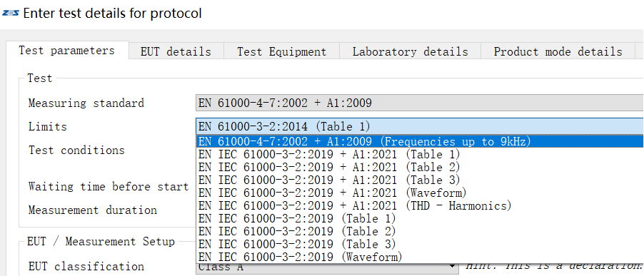Click the Measuring standard field
Screen dimensions: 644x276
pyautogui.click(x=420, y=103)
